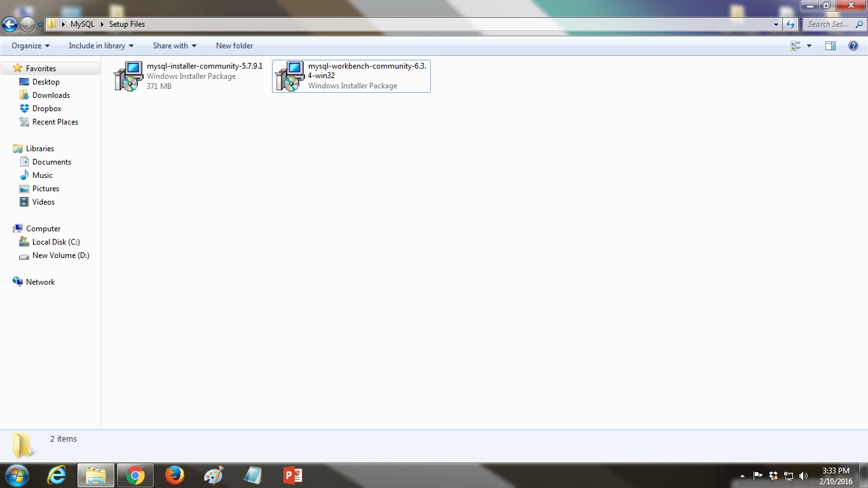Click the Refresh button beside address bar

tap(790, 24)
